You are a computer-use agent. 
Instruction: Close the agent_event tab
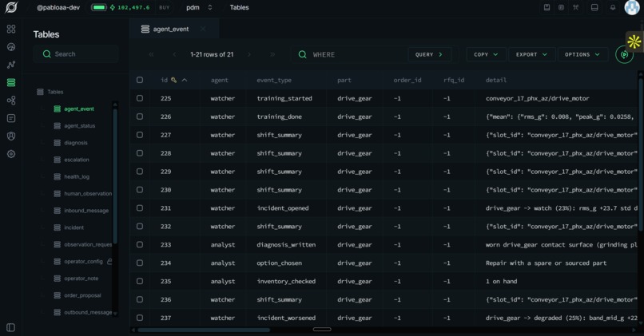point(203,29)
